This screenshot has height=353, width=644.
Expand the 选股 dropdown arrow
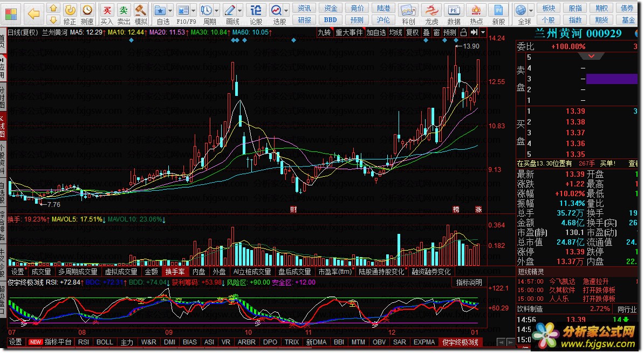(286, 11)
